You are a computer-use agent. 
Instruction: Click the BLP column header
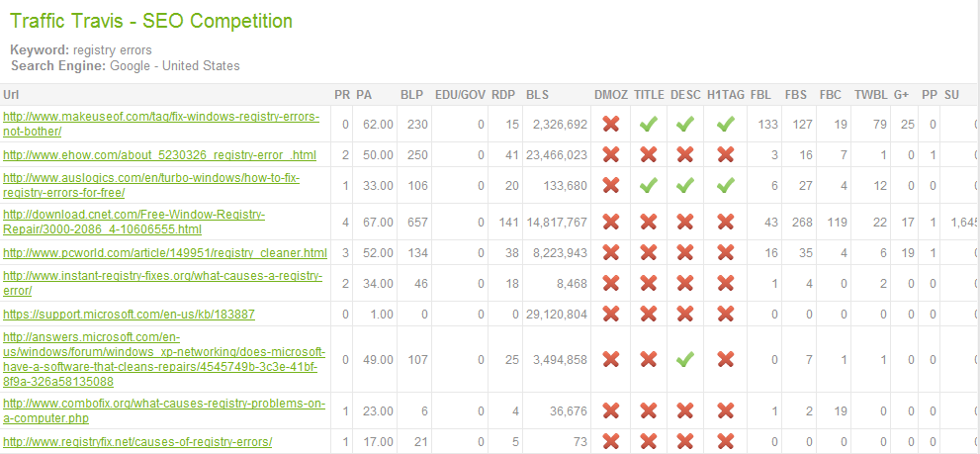(x=411, y=95)
